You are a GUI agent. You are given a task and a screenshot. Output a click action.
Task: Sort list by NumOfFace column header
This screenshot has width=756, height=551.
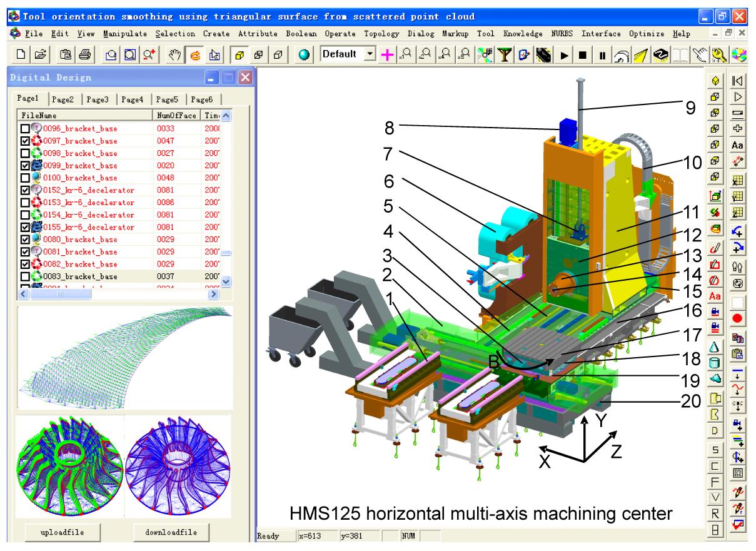click(175, 116)
